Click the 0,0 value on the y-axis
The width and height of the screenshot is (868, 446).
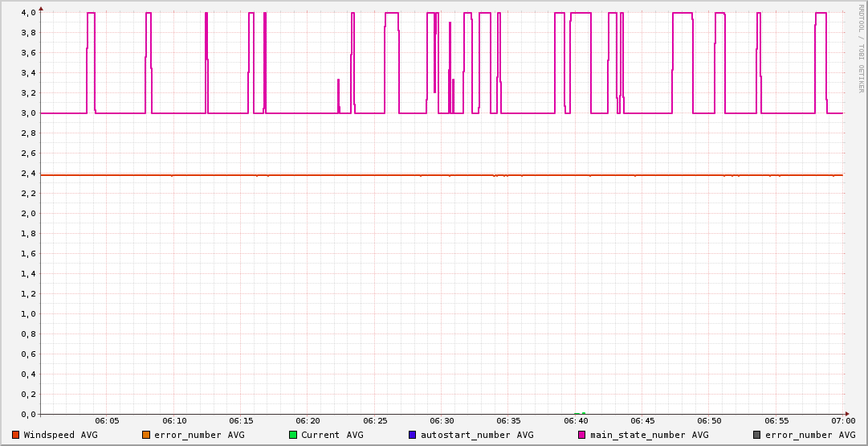point(28,415)
